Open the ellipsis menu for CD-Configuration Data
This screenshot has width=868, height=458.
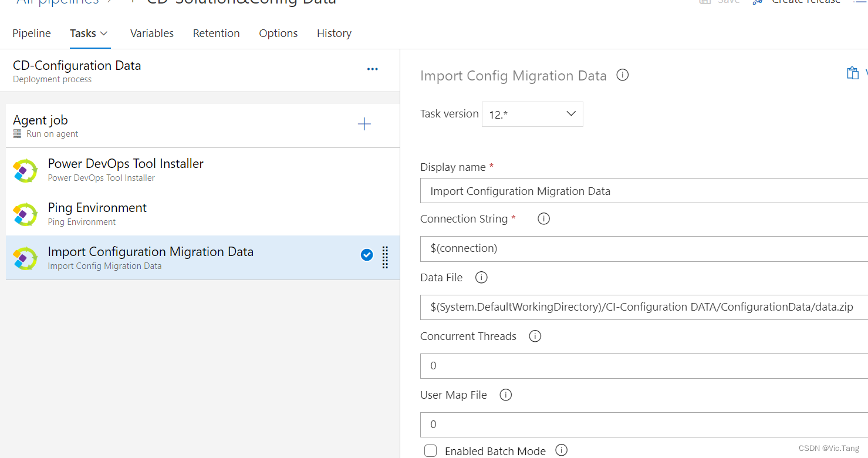pos(372,69)
